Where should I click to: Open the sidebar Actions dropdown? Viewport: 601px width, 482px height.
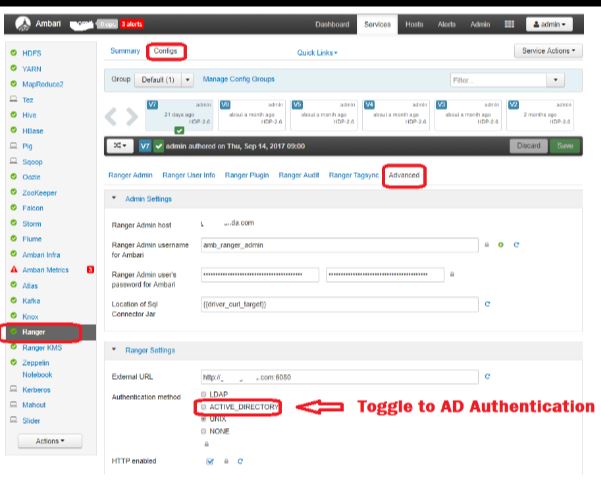[50, 441]
